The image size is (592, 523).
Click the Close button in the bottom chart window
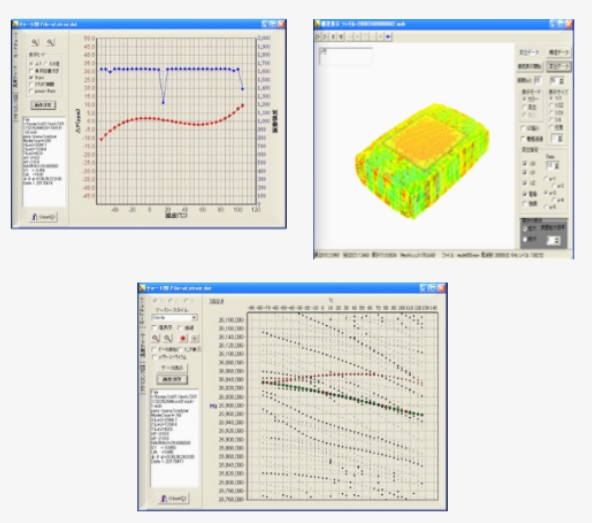click(x=174, y=498)
